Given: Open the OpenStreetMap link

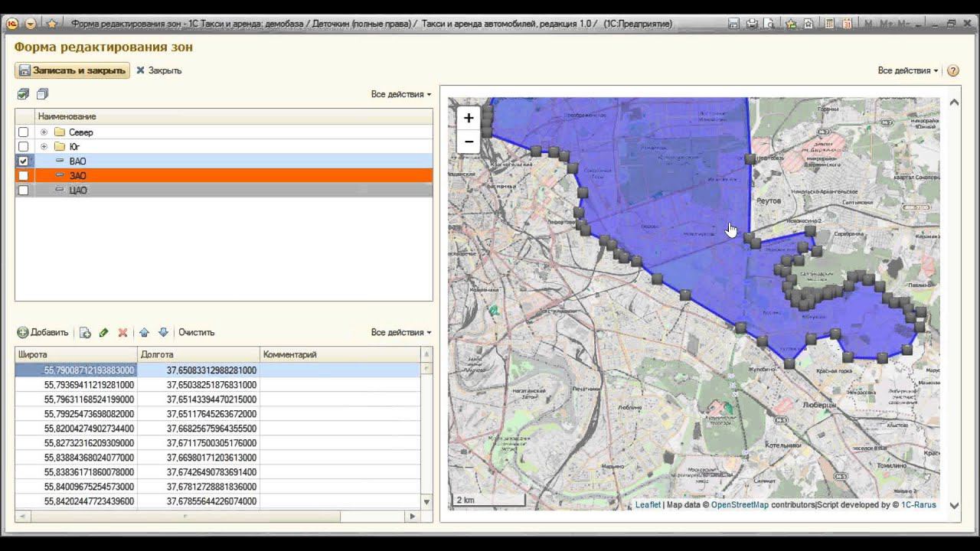Looking at the screenshot, I should pos(740,505).
